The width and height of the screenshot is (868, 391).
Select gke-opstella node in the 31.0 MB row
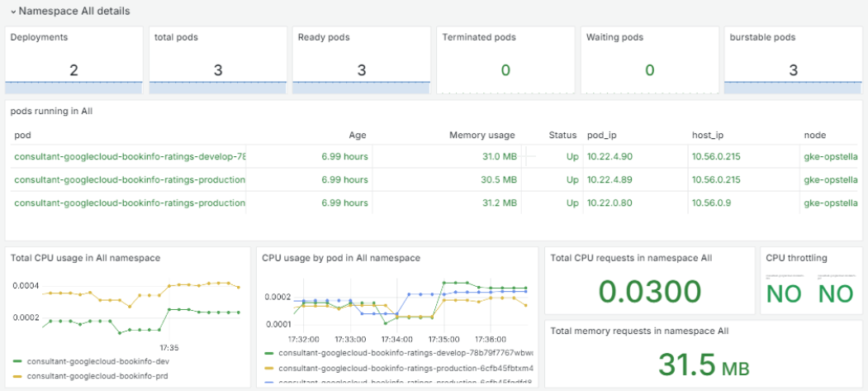(x=830, y=157)
